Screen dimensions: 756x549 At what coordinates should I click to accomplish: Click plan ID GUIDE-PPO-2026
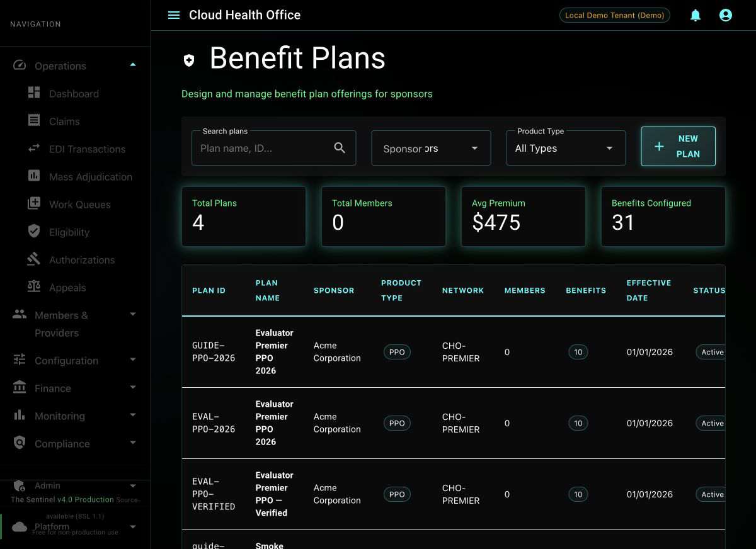point(214,351)
